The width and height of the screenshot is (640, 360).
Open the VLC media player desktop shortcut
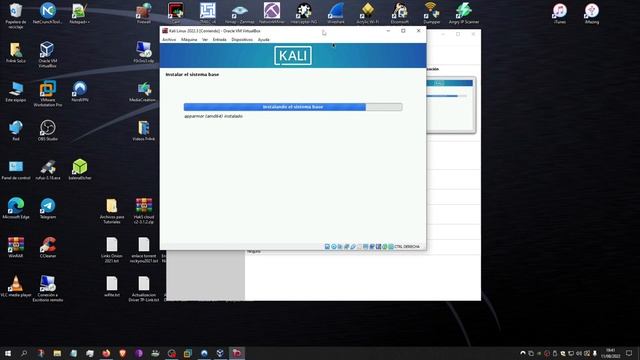click(x=16, y=287)
